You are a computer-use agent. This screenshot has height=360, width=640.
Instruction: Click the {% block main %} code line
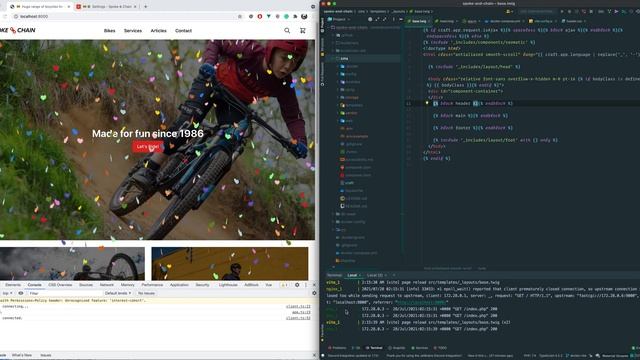pyautogui.click(x=470, y=116)
